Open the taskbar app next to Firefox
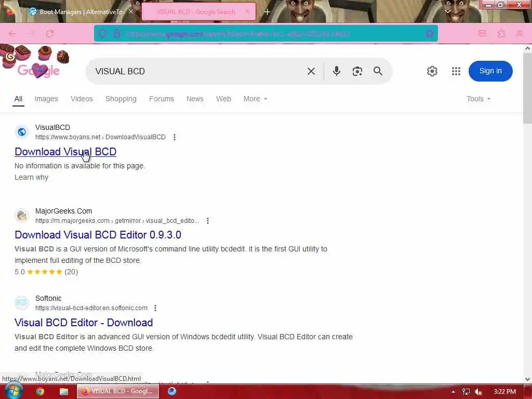This screenshot has width=532, height=399. pyautogui.click(x=171, y=391)
